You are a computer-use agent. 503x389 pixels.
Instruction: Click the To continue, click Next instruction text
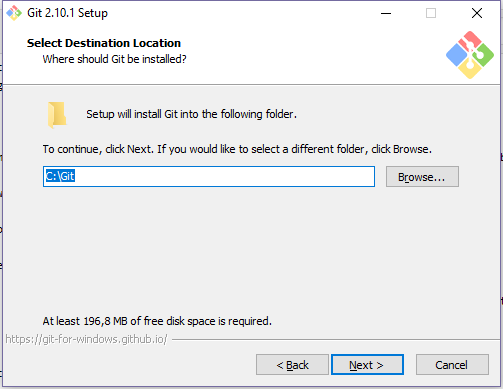pos(237,149)
